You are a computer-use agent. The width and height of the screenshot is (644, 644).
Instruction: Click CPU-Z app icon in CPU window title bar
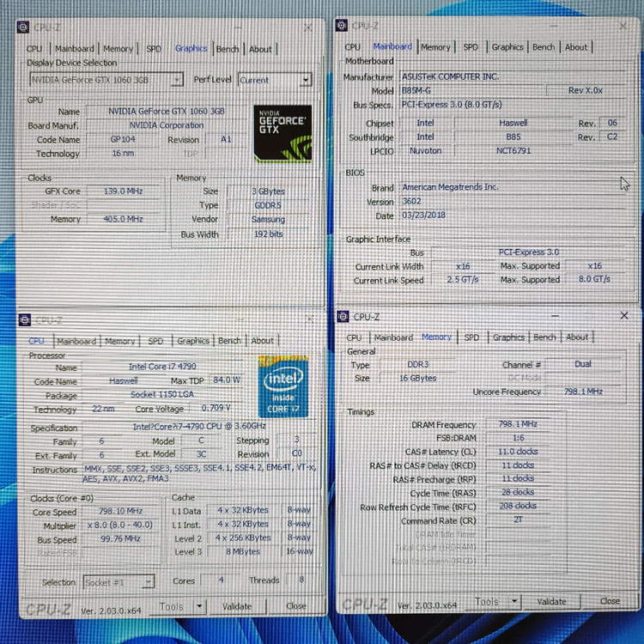click(25, 320)
